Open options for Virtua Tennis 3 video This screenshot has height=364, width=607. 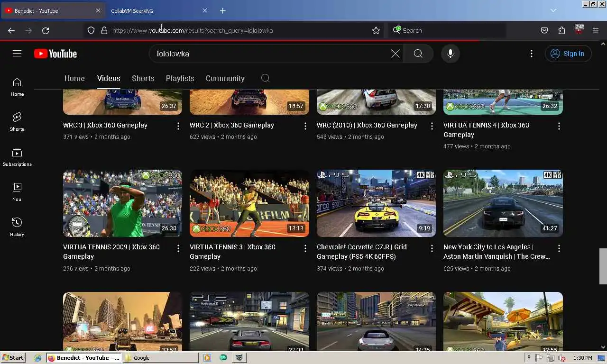(x=305, y=248)
